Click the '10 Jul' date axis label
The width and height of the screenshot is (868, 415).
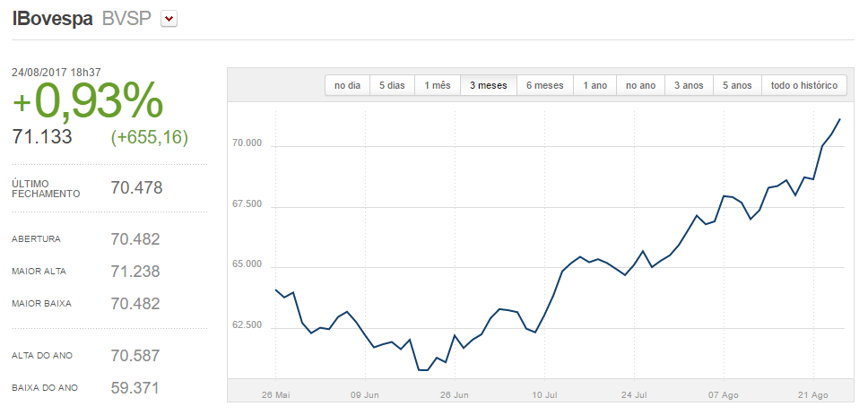pyautogui.click(x=544, y=394)
